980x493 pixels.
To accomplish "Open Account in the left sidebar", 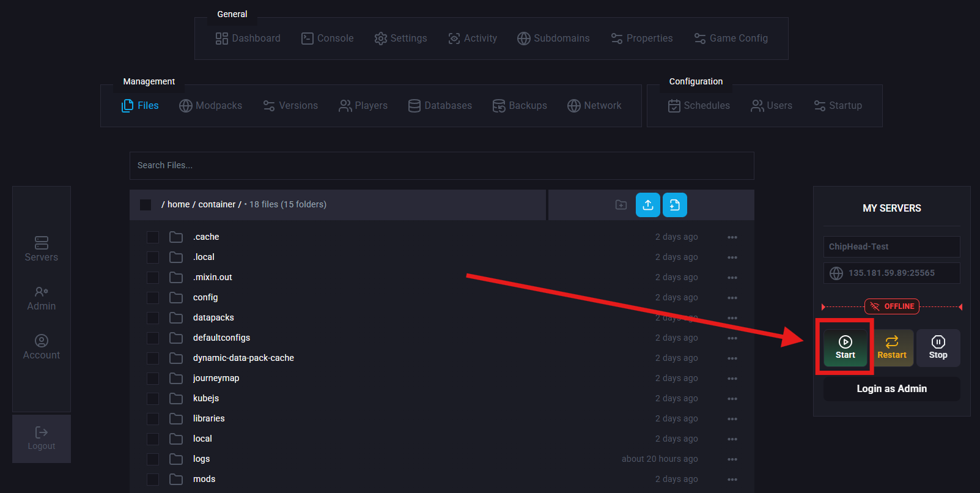I will click(42, 347).
